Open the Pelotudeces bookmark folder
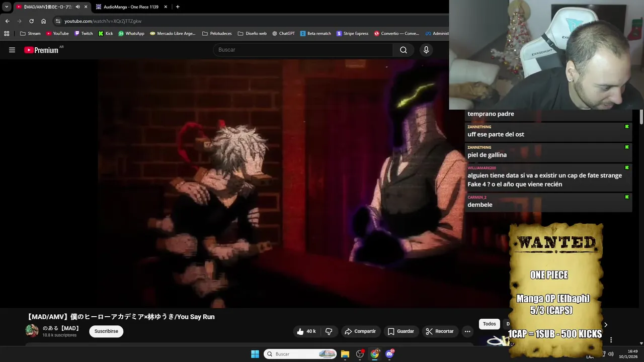This screenshot has height=362, width=644. coord(217,34)
